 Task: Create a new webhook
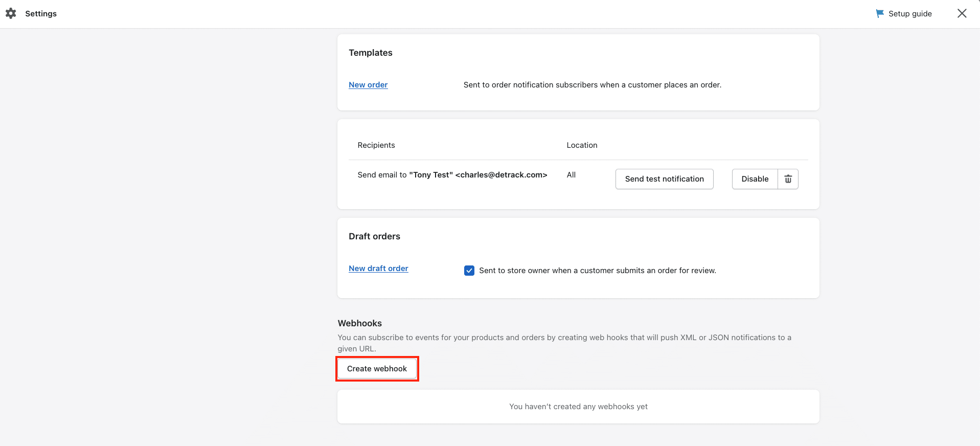click(377, 369)
